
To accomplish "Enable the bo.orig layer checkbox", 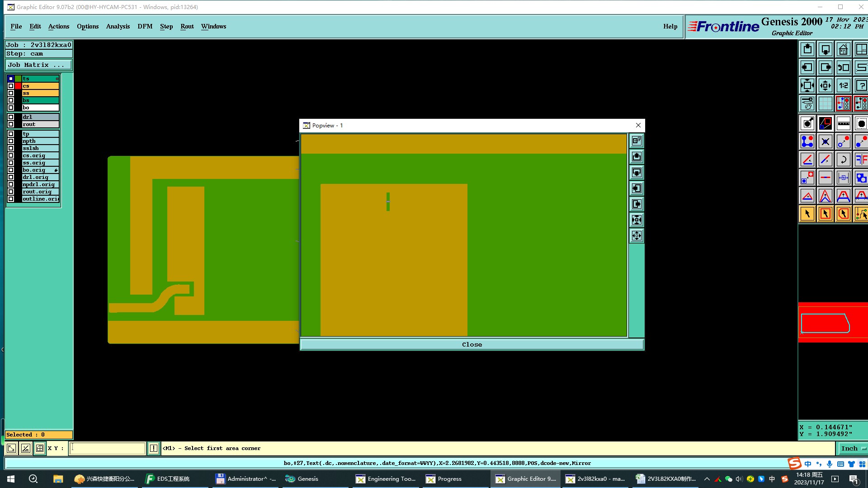I will [11, 170].
